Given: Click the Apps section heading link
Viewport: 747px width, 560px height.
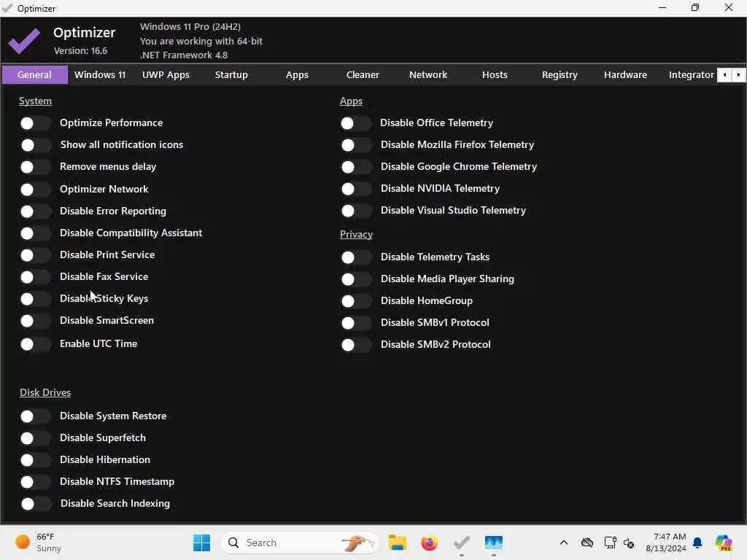Looking at the screenshot, I should (351, 101).
